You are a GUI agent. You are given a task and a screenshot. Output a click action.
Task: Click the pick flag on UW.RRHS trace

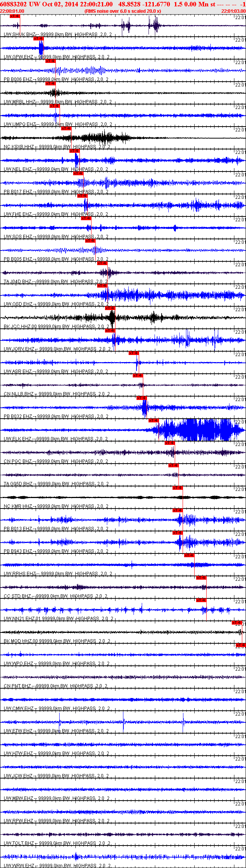pos(189,555)
